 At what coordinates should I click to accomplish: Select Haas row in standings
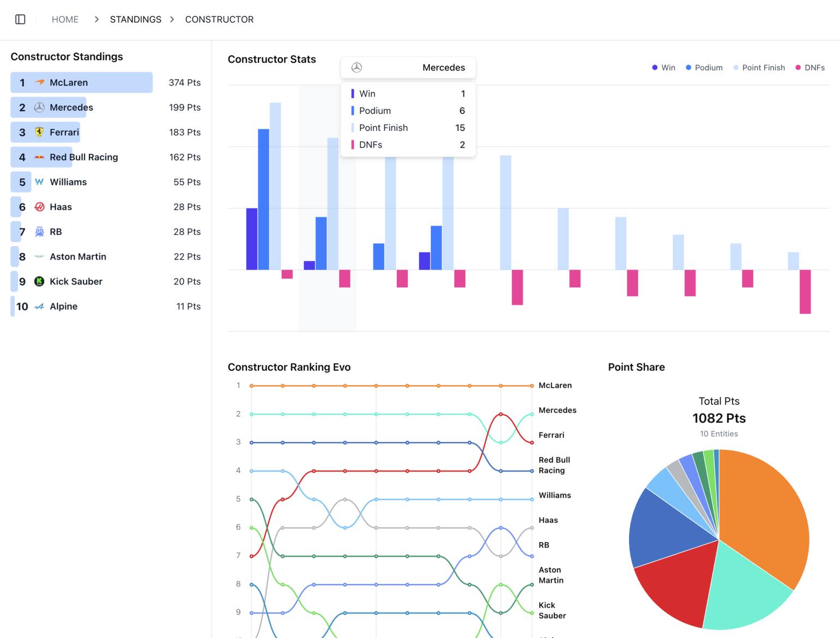[x=106, y=207]
